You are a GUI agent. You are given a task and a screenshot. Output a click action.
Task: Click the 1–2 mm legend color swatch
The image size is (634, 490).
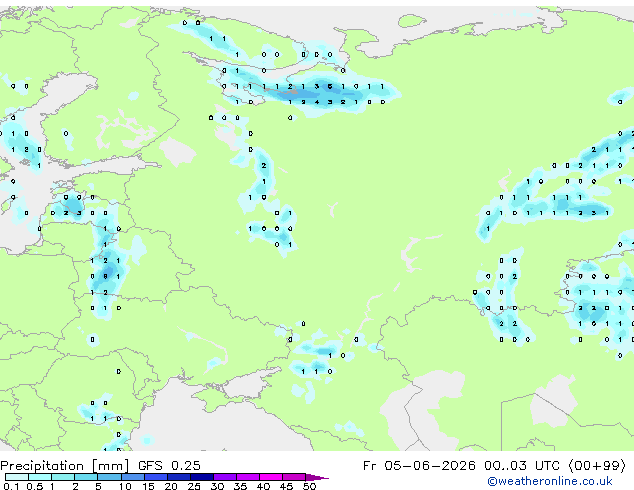[63, 477]
